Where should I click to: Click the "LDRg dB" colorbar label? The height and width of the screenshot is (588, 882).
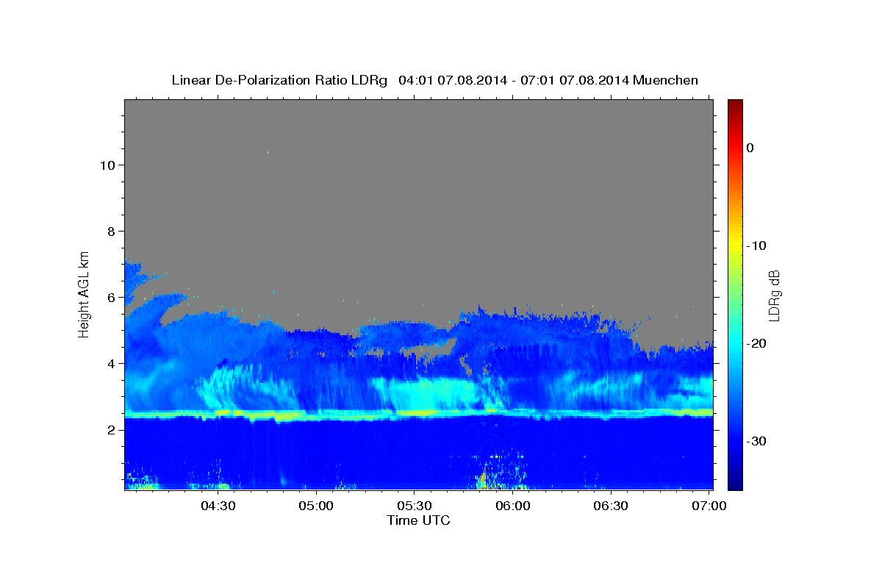click(x=774, y=295)
